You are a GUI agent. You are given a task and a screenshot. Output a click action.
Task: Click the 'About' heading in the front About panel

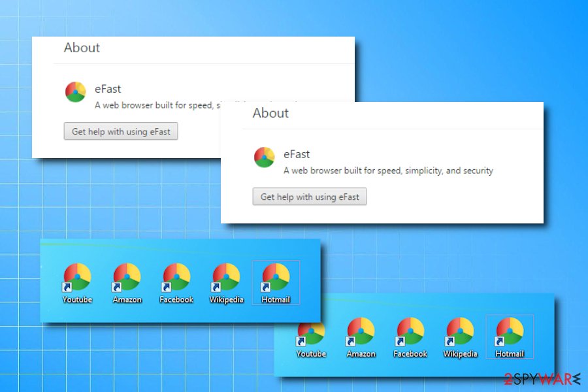270,113
